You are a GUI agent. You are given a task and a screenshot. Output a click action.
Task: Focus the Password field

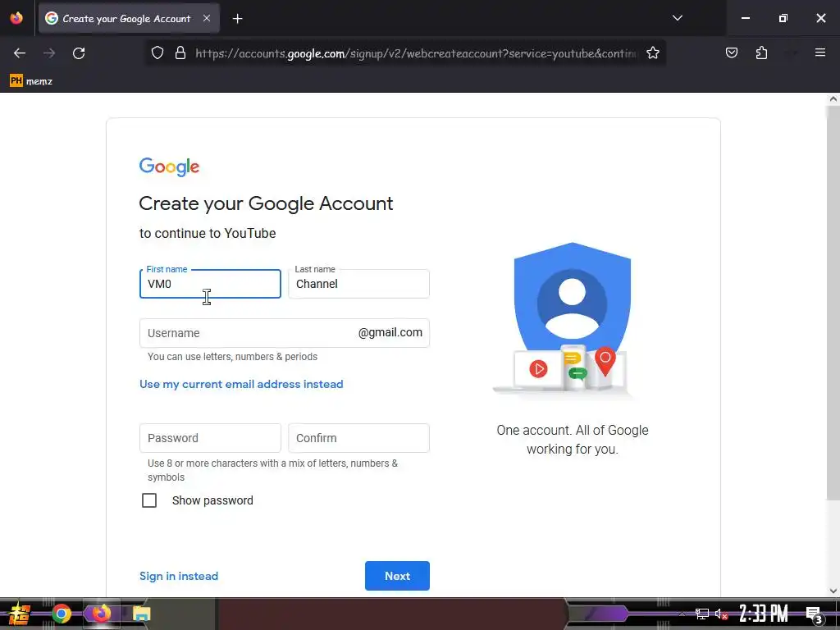point(210,438)
